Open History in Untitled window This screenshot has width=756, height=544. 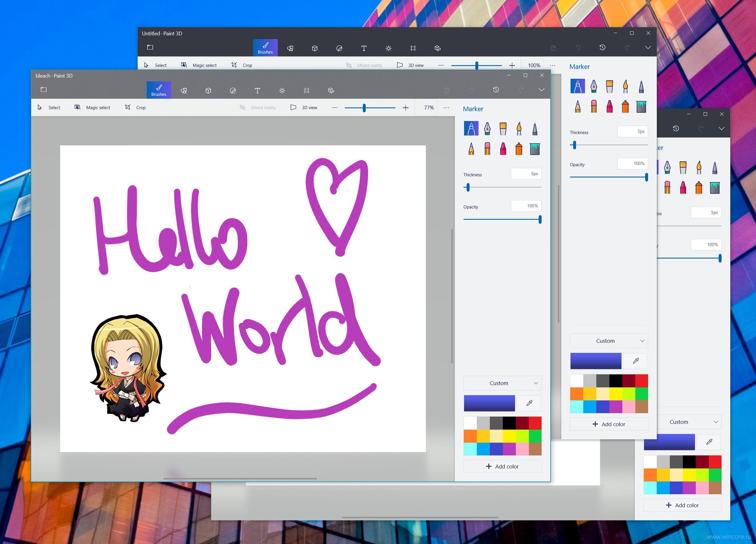click(x=602, y=48)
